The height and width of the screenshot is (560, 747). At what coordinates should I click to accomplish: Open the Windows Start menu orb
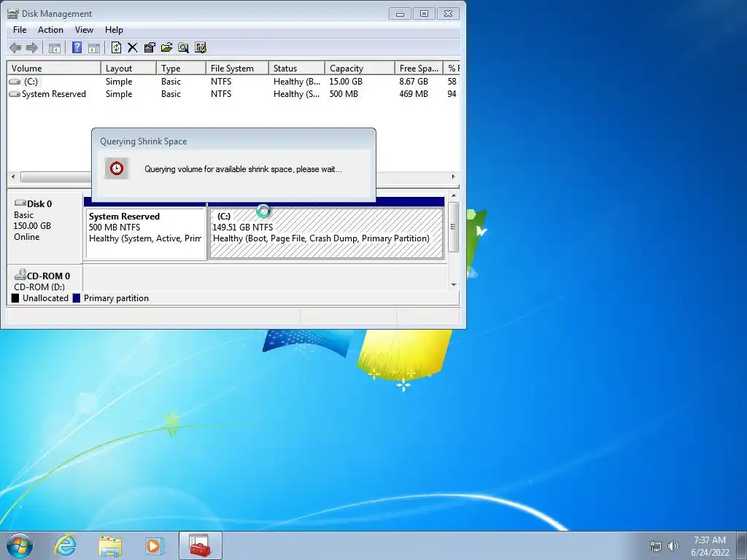20,545
